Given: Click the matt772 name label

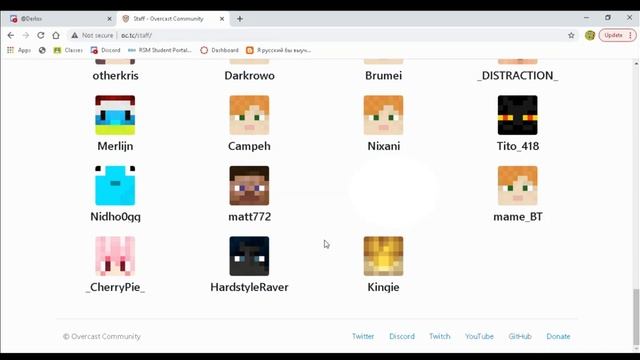Looking at the screenshot, I should point(249,217).
